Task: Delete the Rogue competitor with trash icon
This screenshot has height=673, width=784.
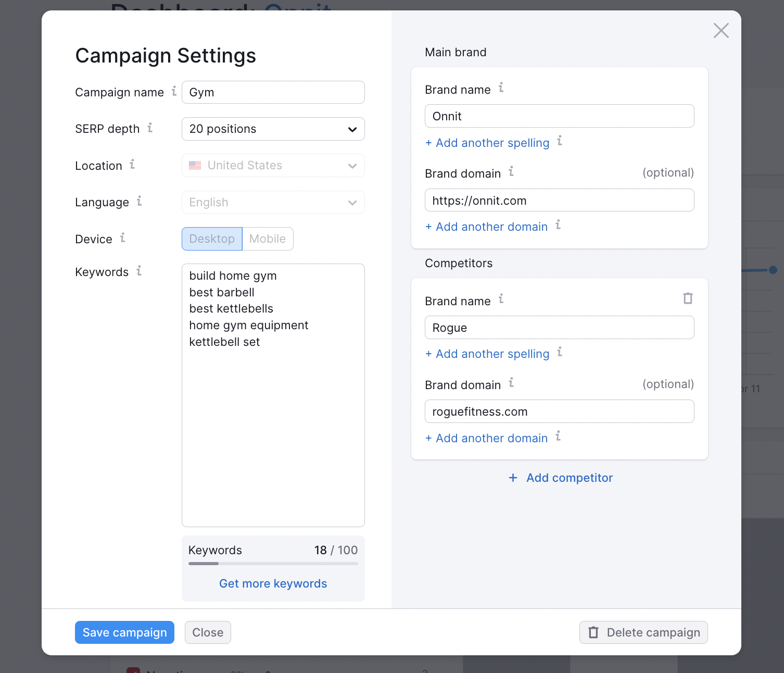Action: 688,298
